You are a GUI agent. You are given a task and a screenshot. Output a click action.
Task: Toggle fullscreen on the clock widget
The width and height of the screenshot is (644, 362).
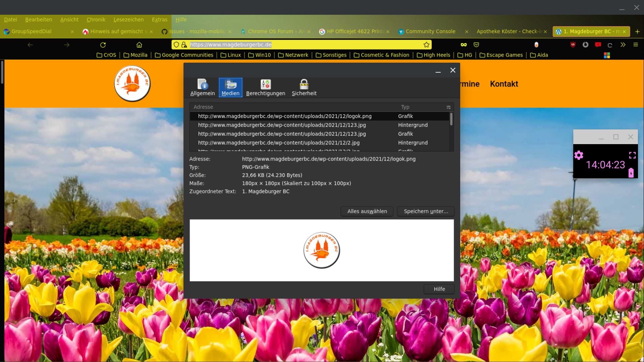pyautogui.click(x=632, y=155)
